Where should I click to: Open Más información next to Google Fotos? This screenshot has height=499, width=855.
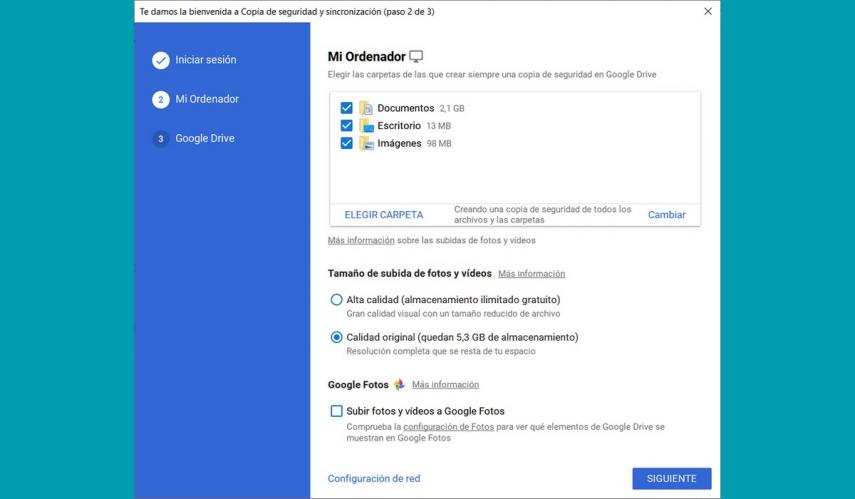[x=445, y=384]
